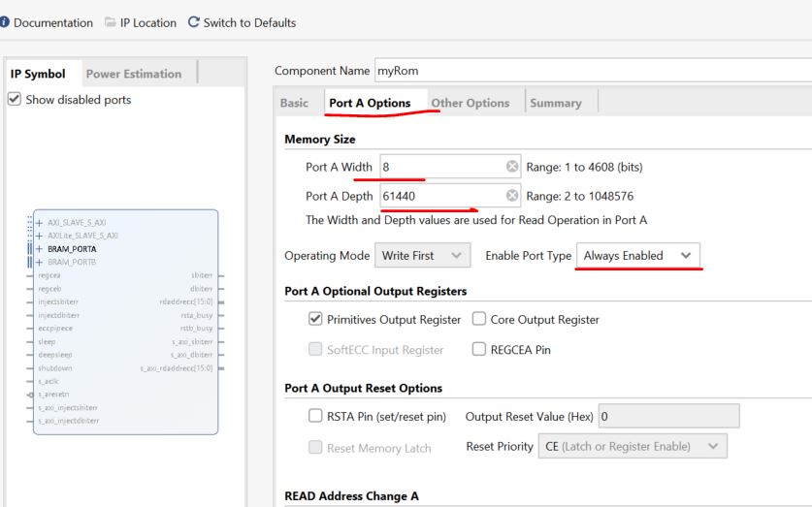Open IP Location folder icon
Image resolution: width=812 pixels, height=507 pixels.
coord(110,22)
